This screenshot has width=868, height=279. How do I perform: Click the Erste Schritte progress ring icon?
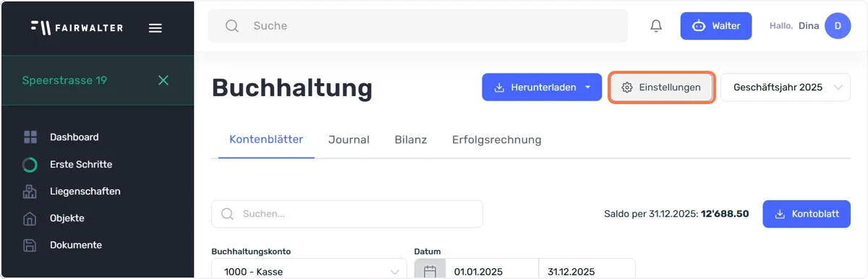pyautogui.click(x=30, y=165)
